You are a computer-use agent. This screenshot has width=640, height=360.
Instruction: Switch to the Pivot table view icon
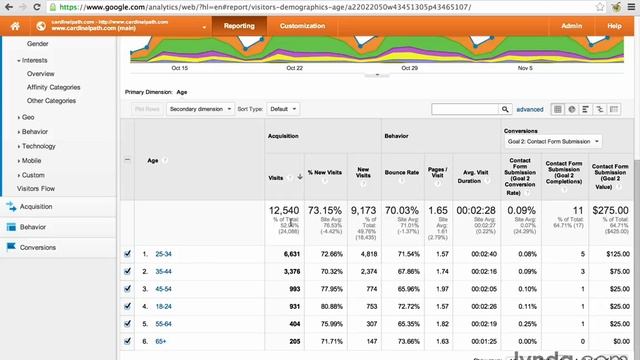[613, 109]
